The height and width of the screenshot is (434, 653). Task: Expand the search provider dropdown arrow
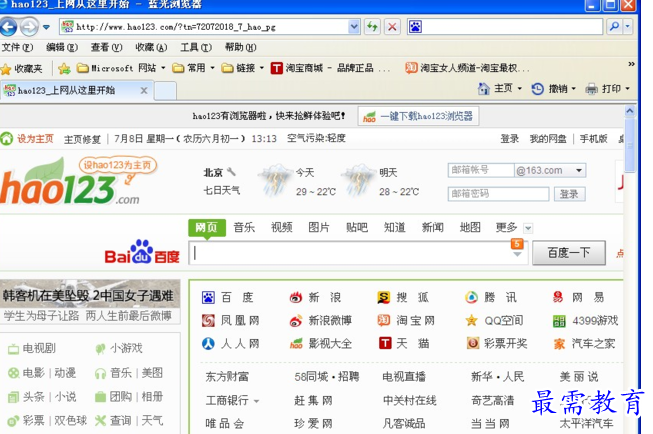coord(627,27)
